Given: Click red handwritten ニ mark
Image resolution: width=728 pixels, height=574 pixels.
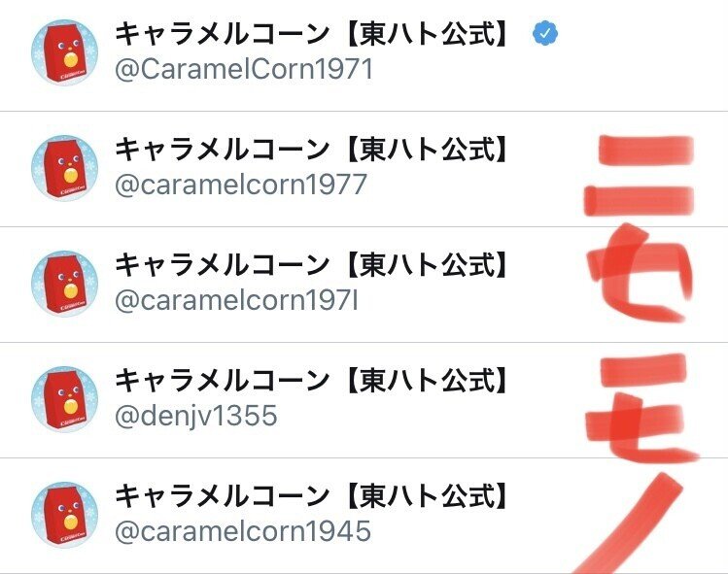Looking at the screenshot, I should pyautogui.click(x=639, y=176).
